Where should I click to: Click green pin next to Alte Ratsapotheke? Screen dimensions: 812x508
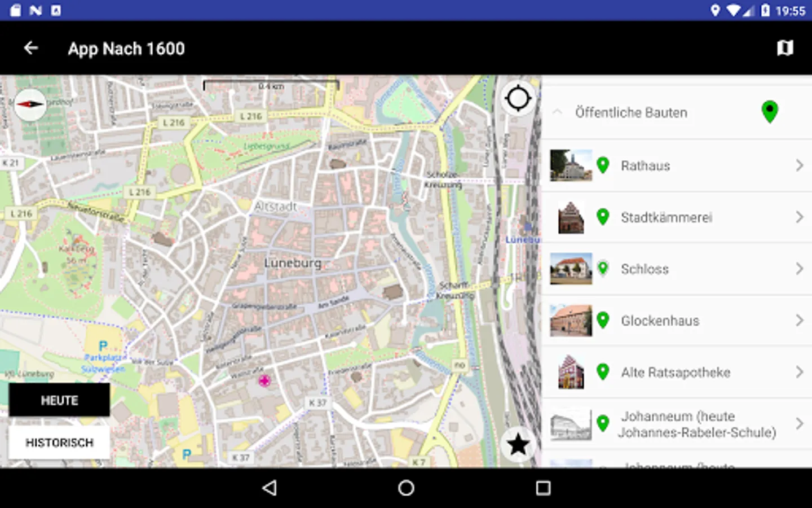tap(603, 371)
